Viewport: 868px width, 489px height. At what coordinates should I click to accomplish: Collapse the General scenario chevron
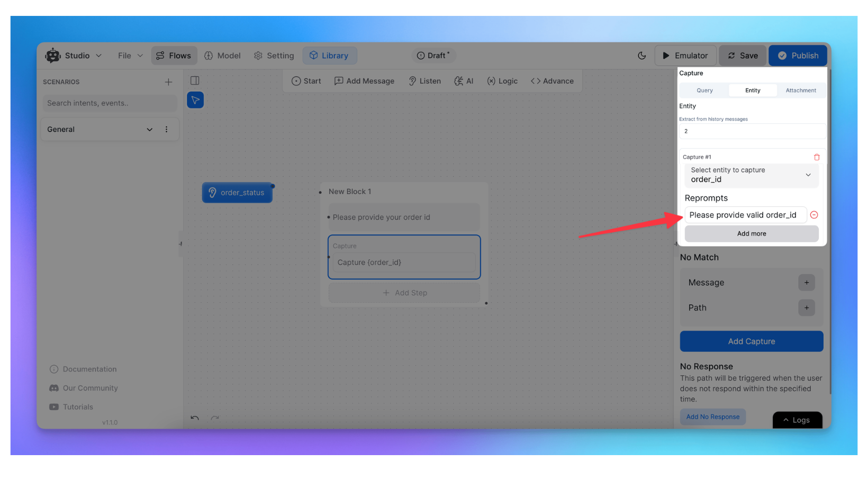tap(150, 130)
